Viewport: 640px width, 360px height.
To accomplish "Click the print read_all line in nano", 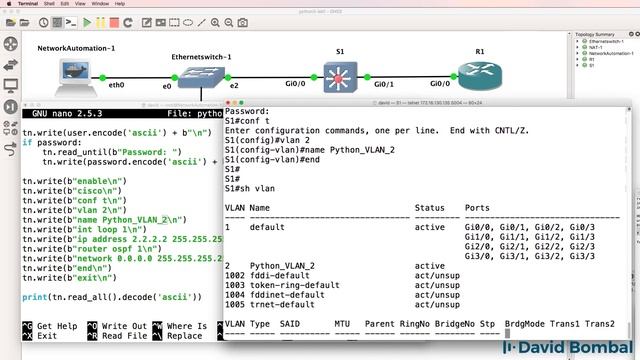I will click(112, 297).
